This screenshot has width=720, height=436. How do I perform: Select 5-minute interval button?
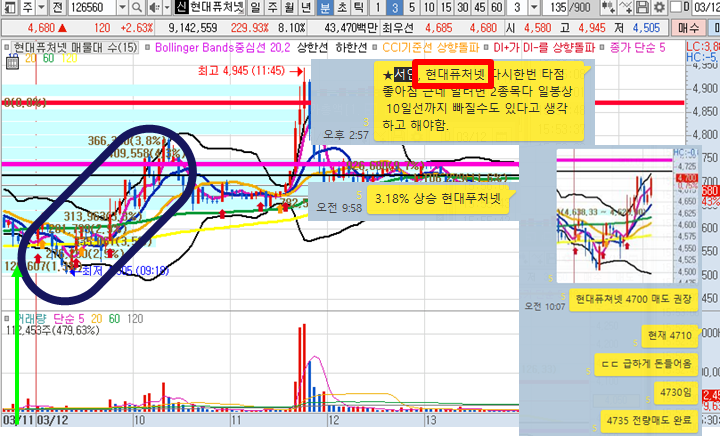coord(412,7)
